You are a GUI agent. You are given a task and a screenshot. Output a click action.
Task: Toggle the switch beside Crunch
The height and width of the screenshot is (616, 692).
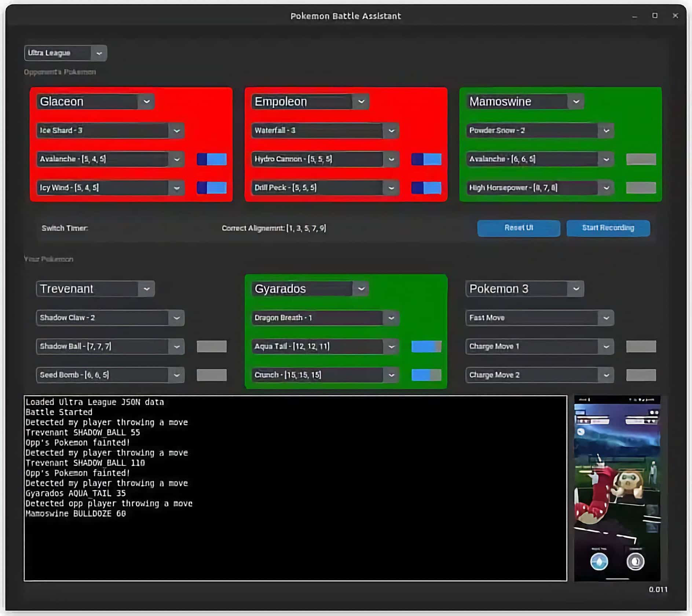coord(426,375)
